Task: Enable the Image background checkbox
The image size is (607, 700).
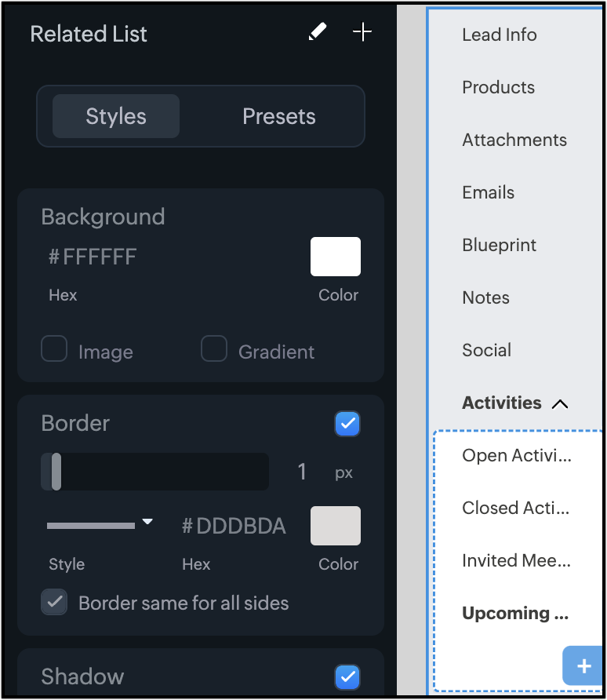Action: (54, 349)
